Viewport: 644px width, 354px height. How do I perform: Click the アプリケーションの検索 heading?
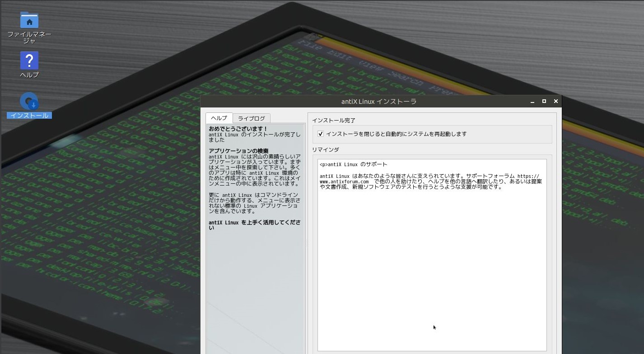coord(238,151)
